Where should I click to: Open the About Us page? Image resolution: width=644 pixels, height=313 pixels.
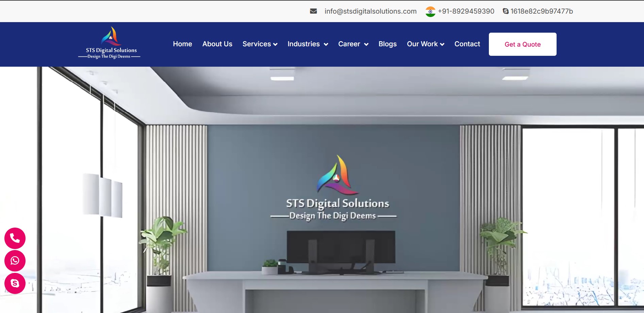coord(217,44)
